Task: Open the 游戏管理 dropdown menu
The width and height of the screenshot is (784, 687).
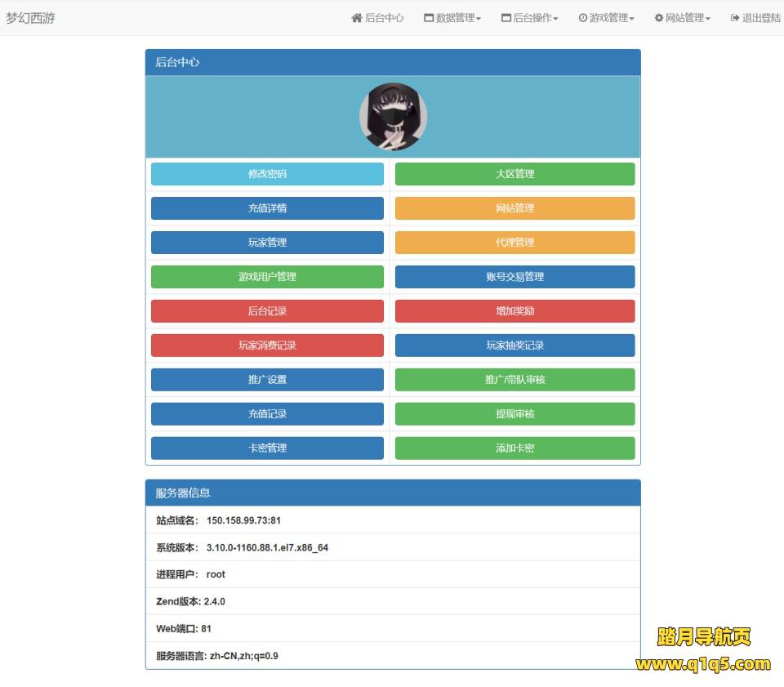Action: (606, 17)
